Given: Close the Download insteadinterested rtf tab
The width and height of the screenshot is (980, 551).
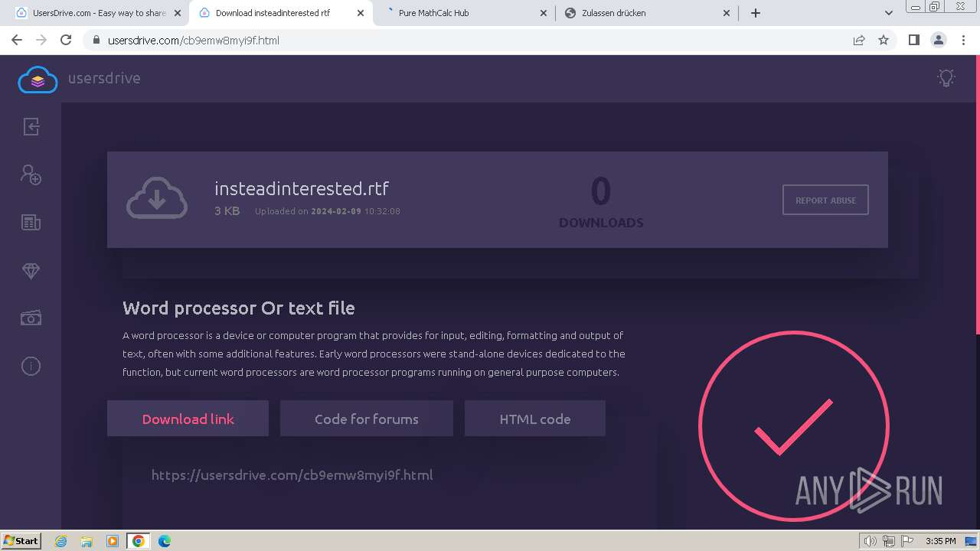Looking at the screenshot, I should pos(361,13).
